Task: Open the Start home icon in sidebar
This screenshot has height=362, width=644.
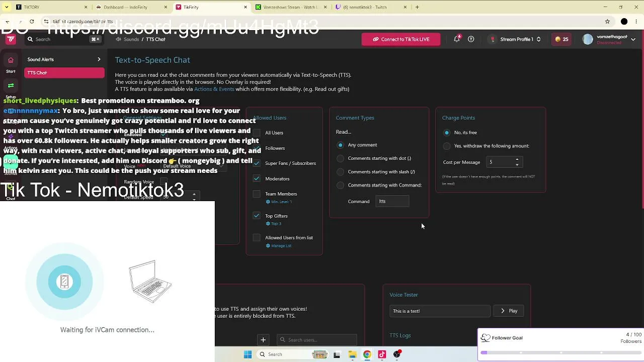Action: coord(11,60)
